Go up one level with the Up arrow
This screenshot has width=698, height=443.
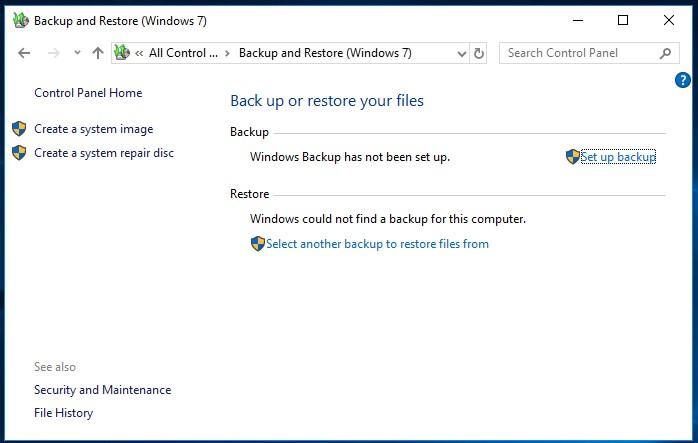click(98, 53)
